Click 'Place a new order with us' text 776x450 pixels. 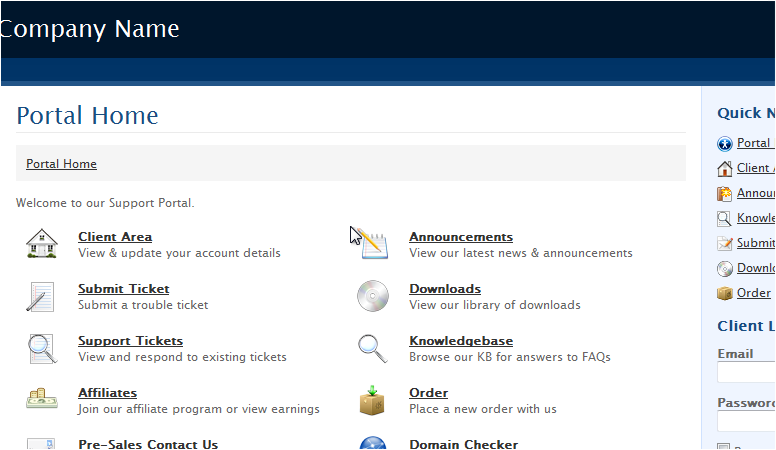[483, 409]
